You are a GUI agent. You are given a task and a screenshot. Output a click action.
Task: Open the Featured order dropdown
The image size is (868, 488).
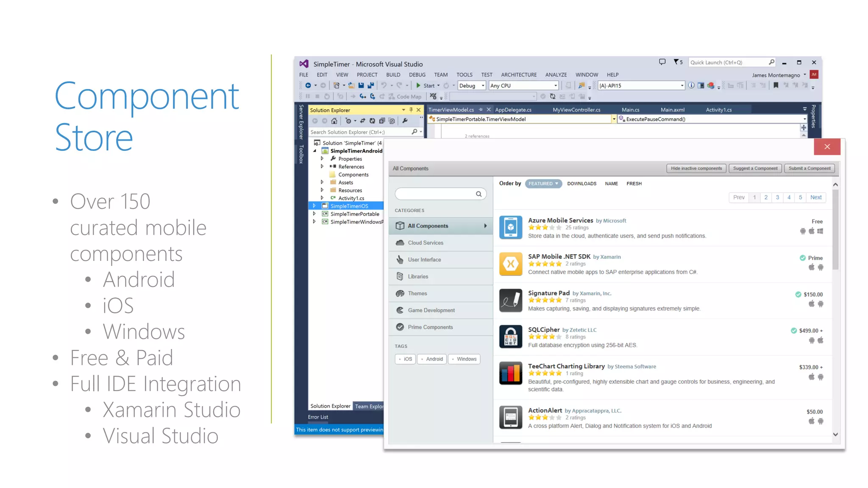[x=543, y=184]
